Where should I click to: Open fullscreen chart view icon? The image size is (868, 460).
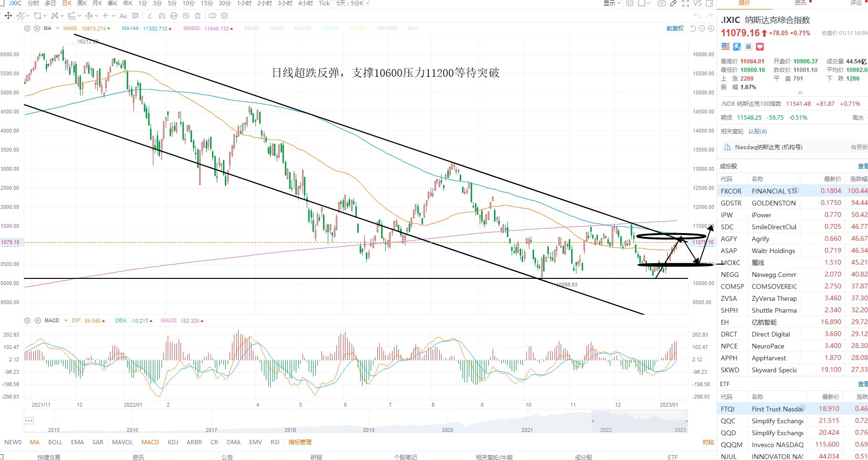point(686,3)
